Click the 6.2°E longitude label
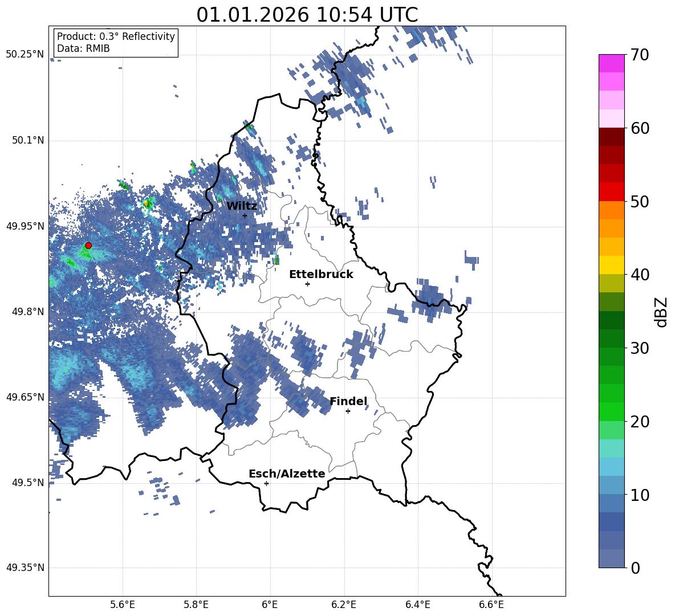Image resolution: width=675 pixels, height=616 pixels. click(x=344, y=605)
